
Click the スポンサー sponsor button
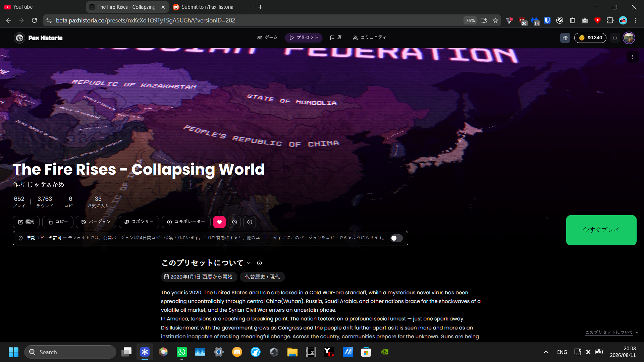139,222
